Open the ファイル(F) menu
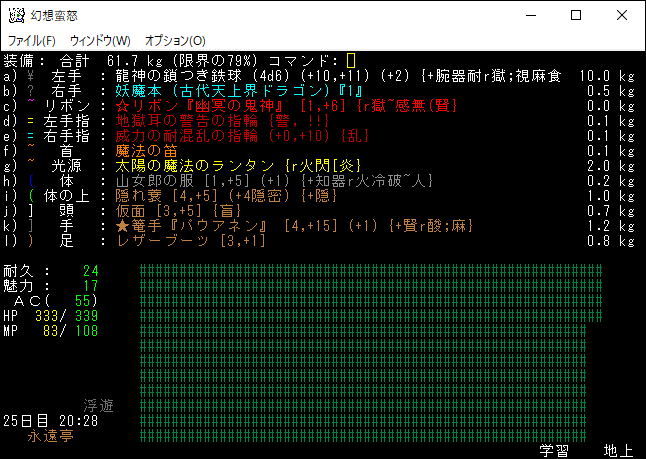Image resolution: width=646 pixels, height=459 pixels. (32, 41)
